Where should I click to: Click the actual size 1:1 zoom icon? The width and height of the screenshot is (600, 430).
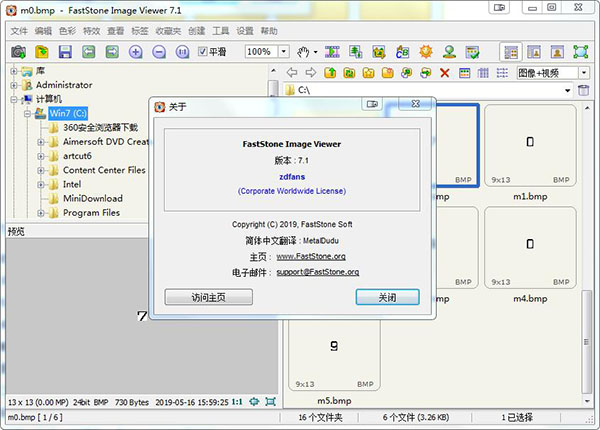click(183, 52)
